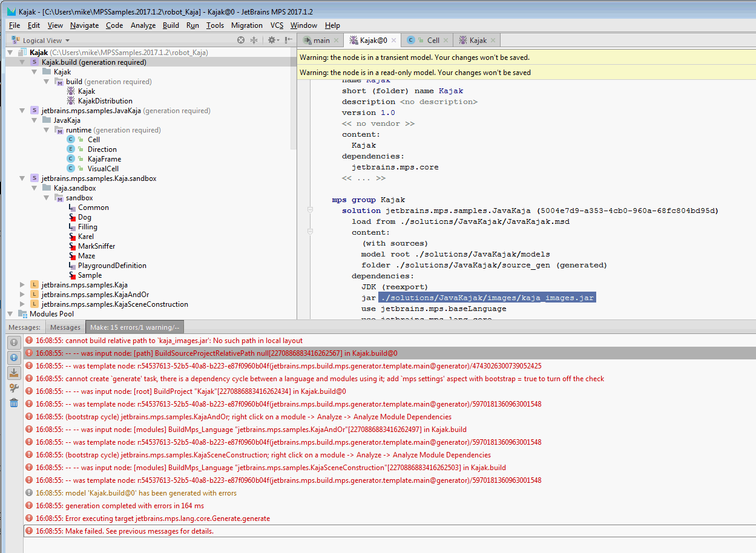Toggle the autoscroll to source button

coord(14,373)
